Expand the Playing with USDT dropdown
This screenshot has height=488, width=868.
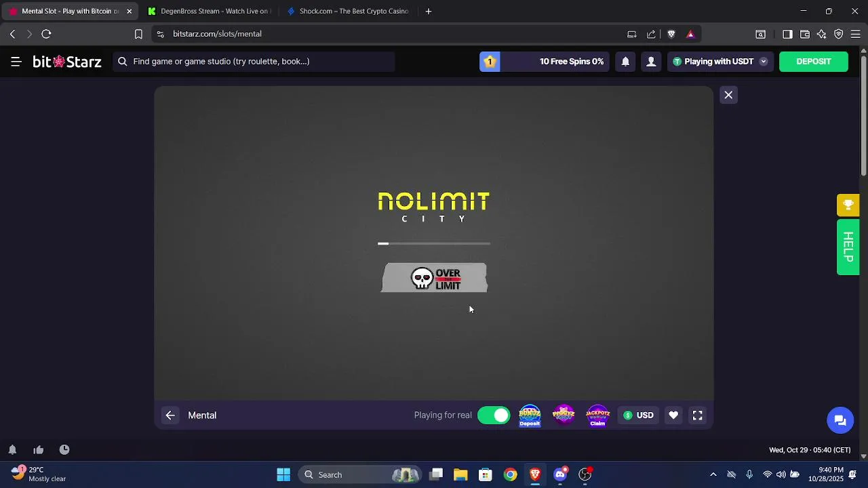point(719,62)
